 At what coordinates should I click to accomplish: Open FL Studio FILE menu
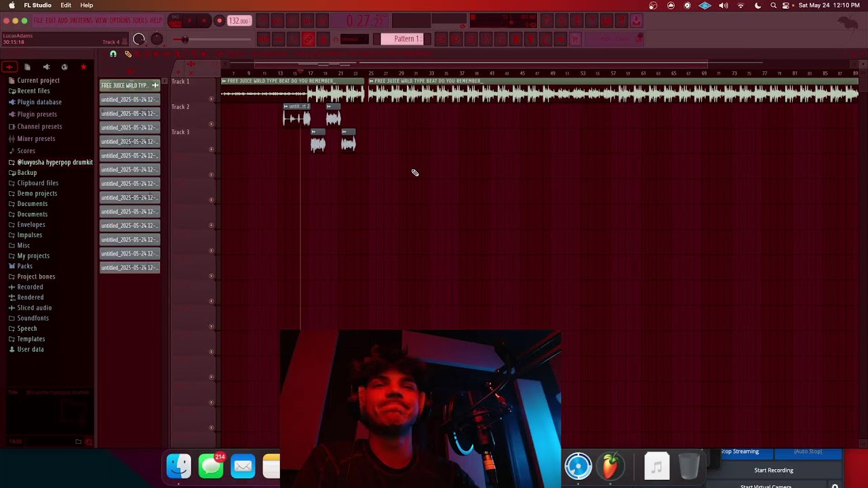[39, 21]
